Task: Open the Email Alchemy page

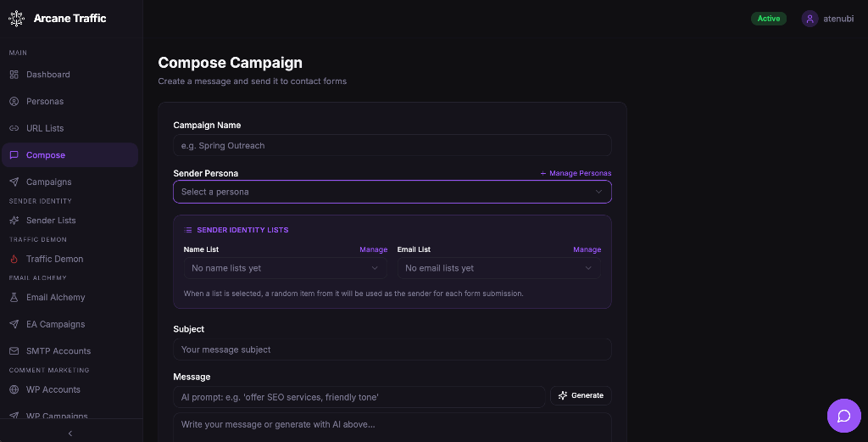Action: pos(70,298)
